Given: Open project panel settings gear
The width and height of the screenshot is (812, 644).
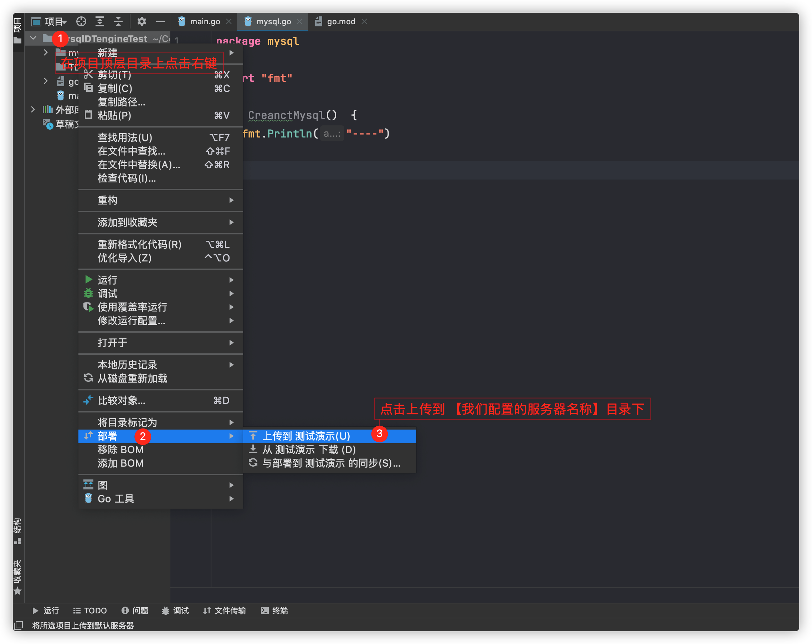Looking at the screenshot, I should coord(142,21).
